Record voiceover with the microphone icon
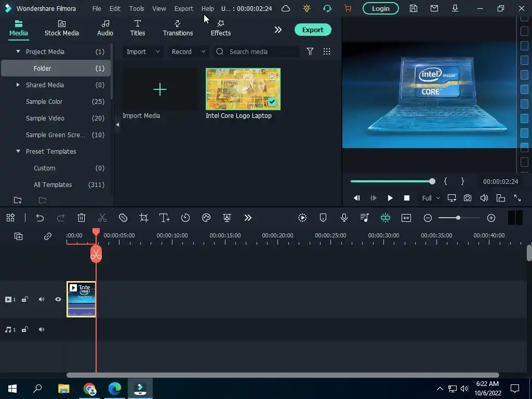This screenshot has height=399, width=532. [344, 218]
